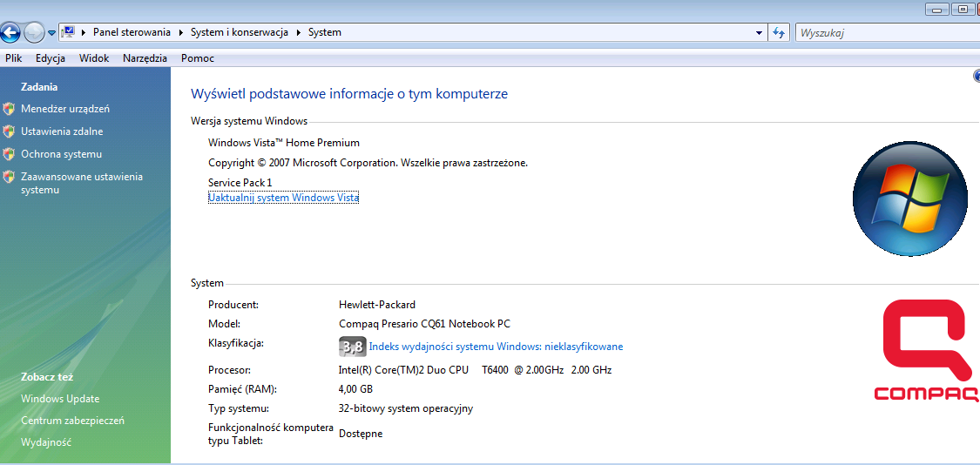Screen dimensions: 980x465
Task: Click the System breadcrumb segment
Action: pyautogui.click(x=324, y=32)
